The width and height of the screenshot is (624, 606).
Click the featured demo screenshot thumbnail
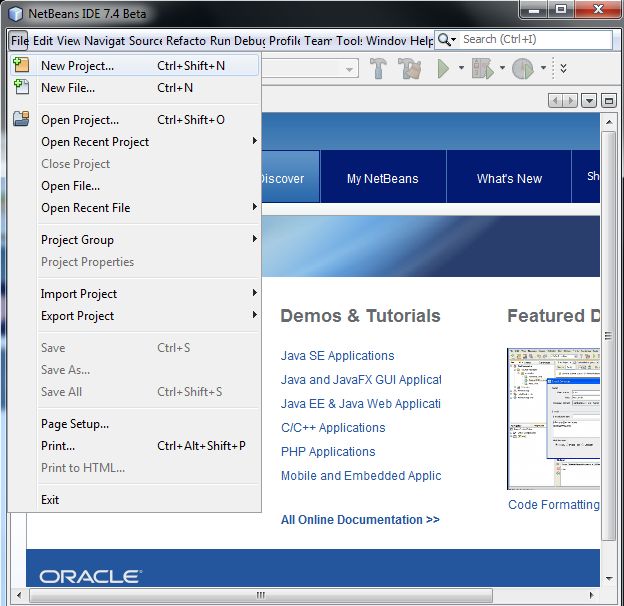tap(553, 419)
